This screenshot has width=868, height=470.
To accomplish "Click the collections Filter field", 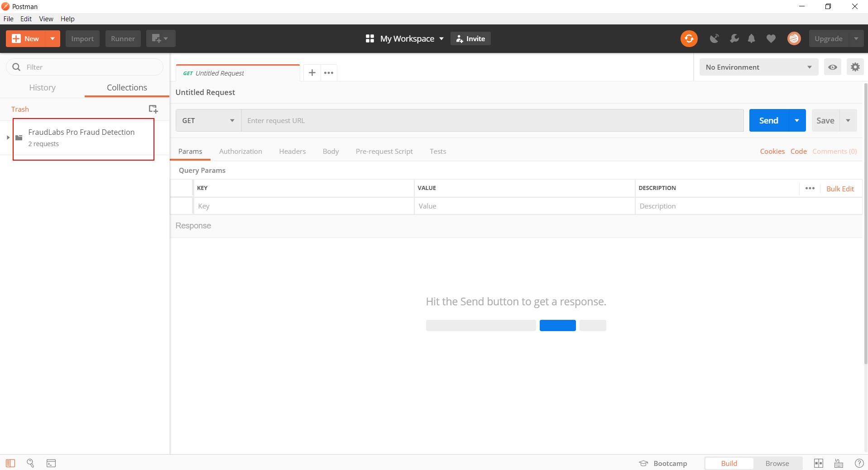I will (x=85, y=67).
